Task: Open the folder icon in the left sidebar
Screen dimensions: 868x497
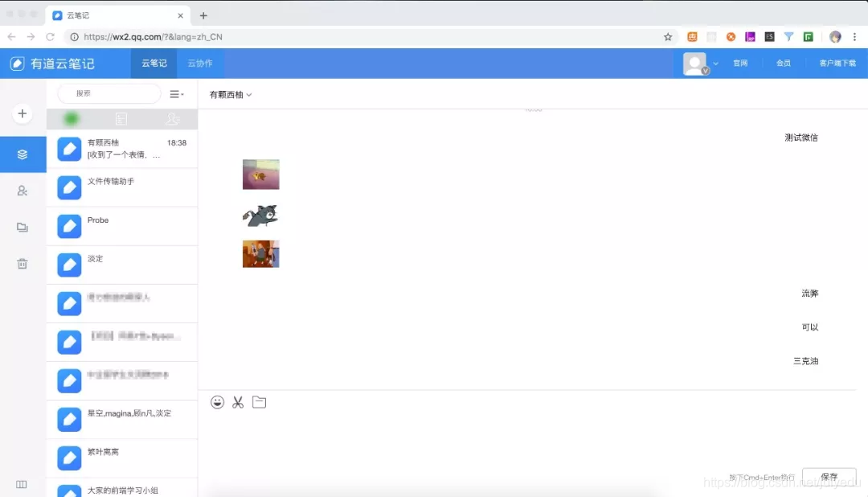Action: [x=22, y=228]
